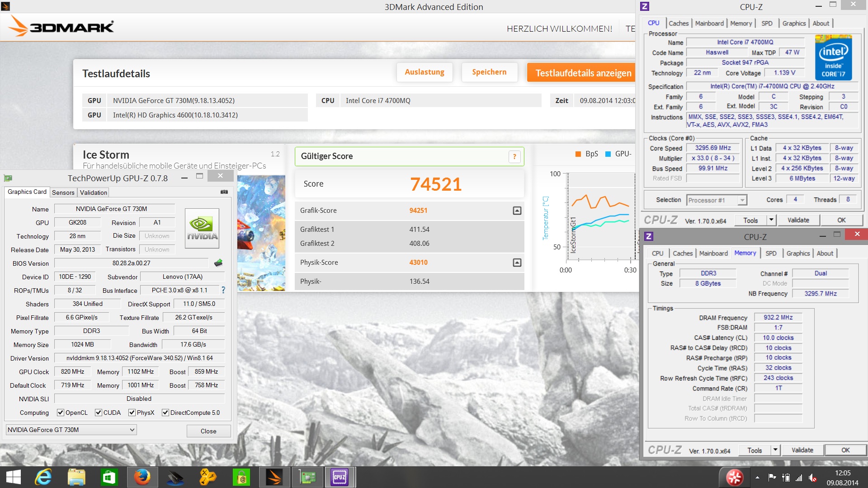Click the CPU-Z taskbar icon
Screen dimensions: 868x488
[340, 477]
